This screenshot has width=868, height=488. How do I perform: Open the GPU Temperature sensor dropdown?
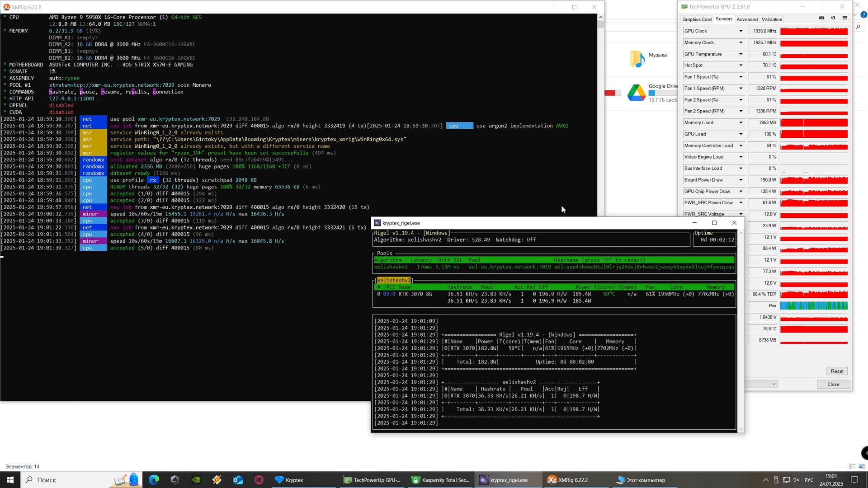pyautogui.click(x=741, y=54)
